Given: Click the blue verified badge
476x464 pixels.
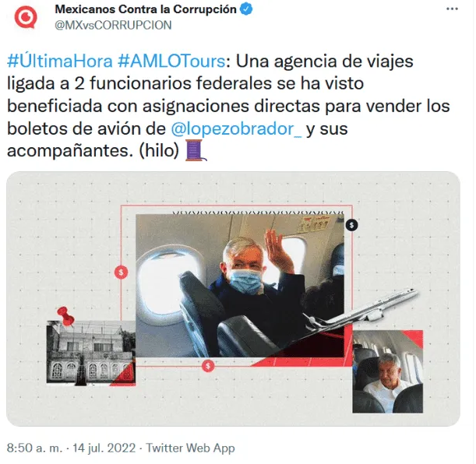Looking at the screenshot, I should coord(246,9).
